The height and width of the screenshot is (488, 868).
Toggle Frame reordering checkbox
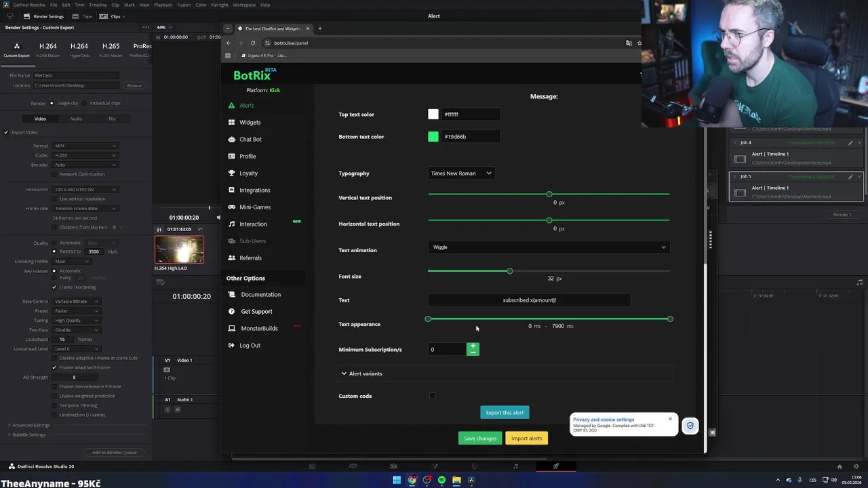pyautogui.click(x=54, y=287)
